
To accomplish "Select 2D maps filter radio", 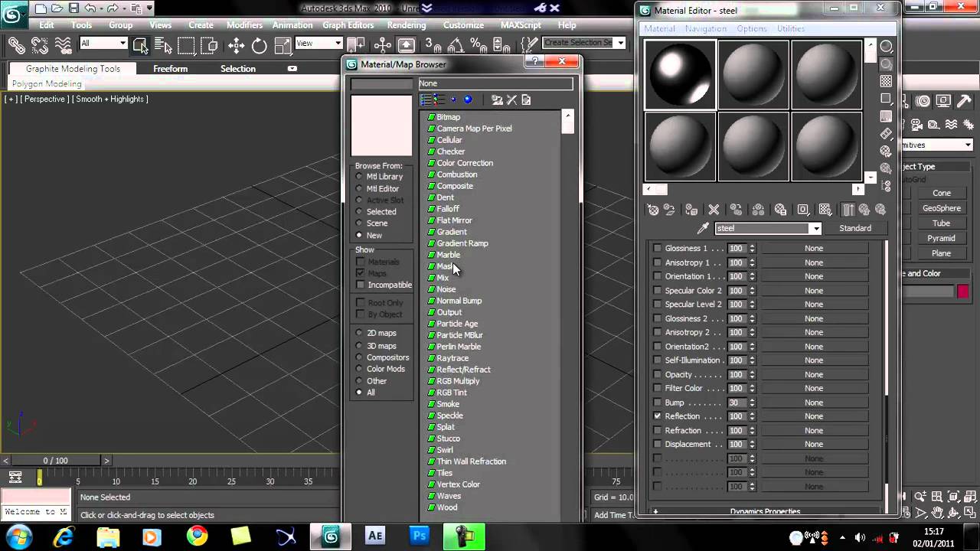I will [359, 333].
